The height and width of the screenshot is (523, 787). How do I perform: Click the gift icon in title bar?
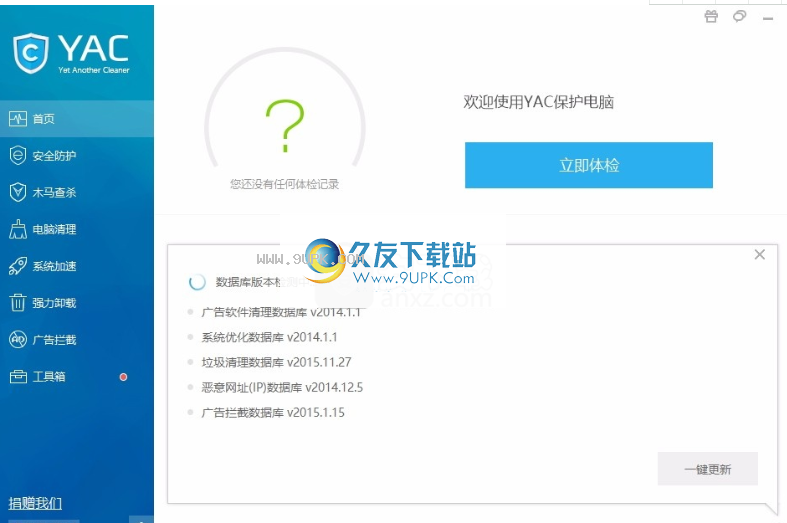(x=711, y=17)
